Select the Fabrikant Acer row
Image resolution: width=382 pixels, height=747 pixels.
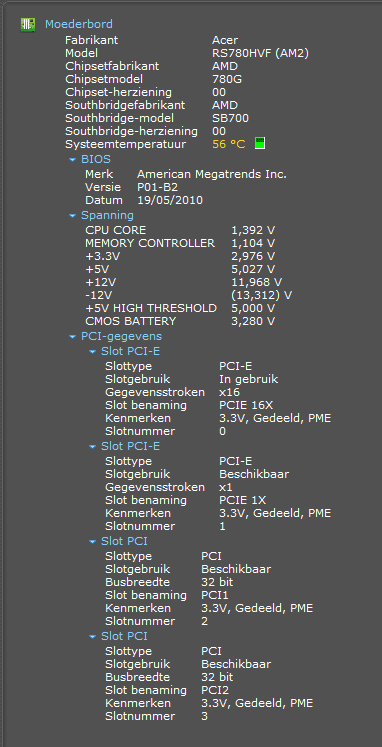click(151, 40)
